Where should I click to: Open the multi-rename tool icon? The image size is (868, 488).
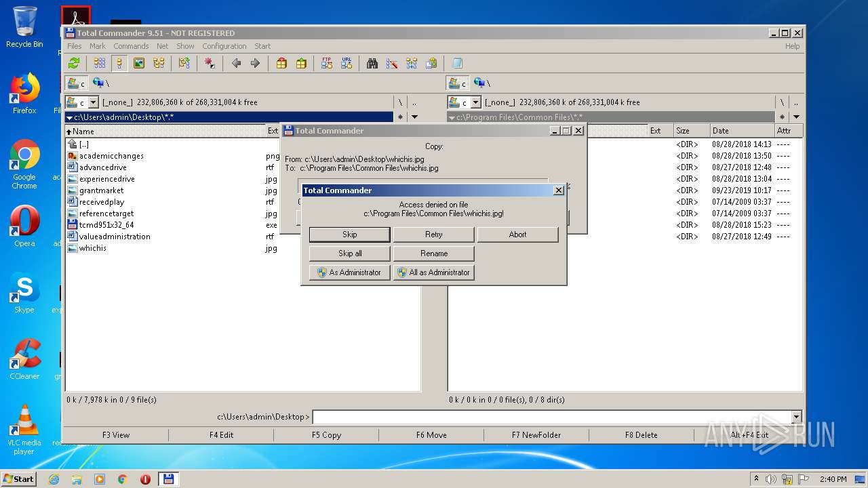click(392, 63)
